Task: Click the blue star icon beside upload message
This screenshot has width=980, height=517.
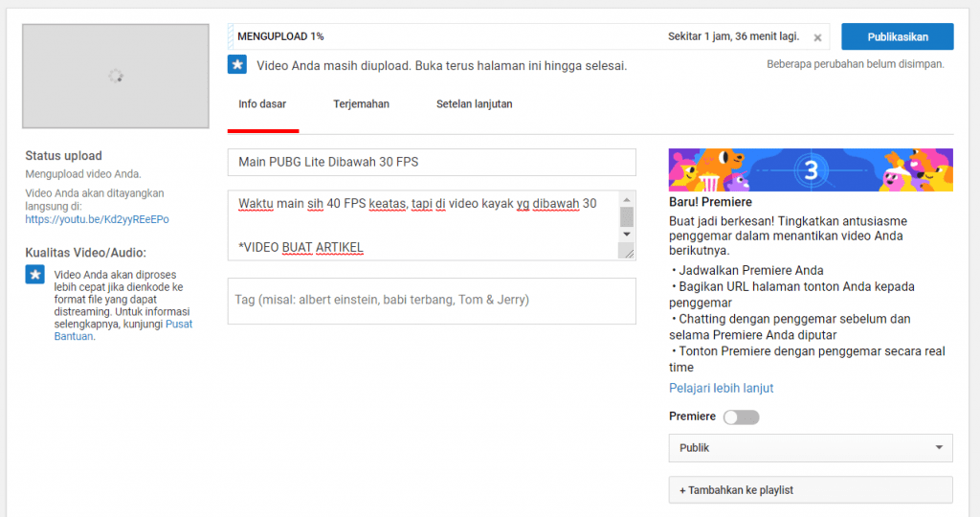Action: (237, 64)
